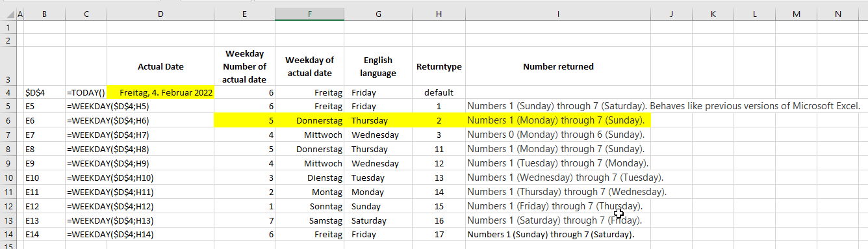868x249 pixels.
Task: Click the Samstag cell
Action: tap(309, 220)
